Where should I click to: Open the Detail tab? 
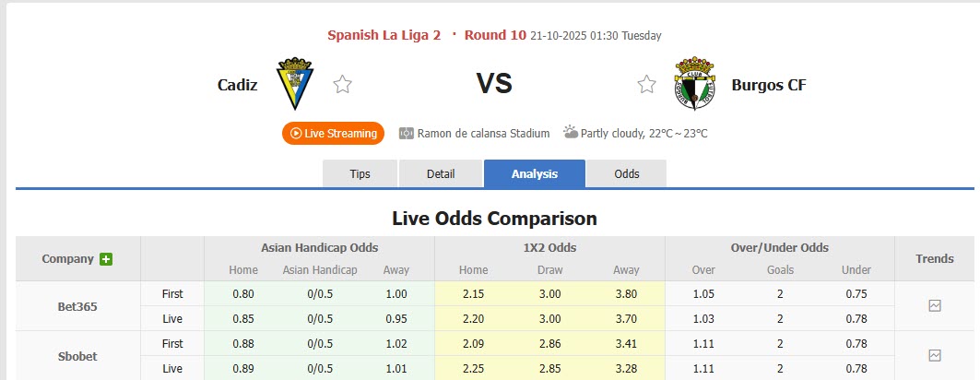click(x=441, y=173)
